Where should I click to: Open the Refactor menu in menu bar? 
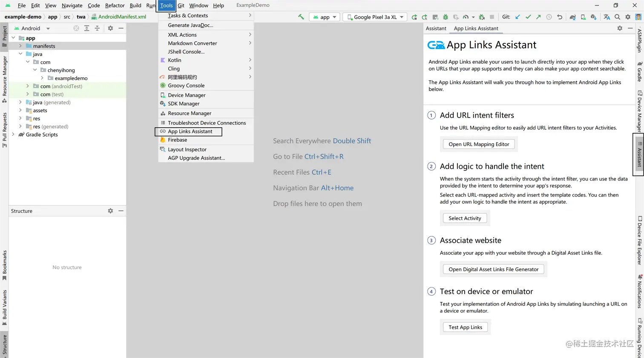(115, 6)
